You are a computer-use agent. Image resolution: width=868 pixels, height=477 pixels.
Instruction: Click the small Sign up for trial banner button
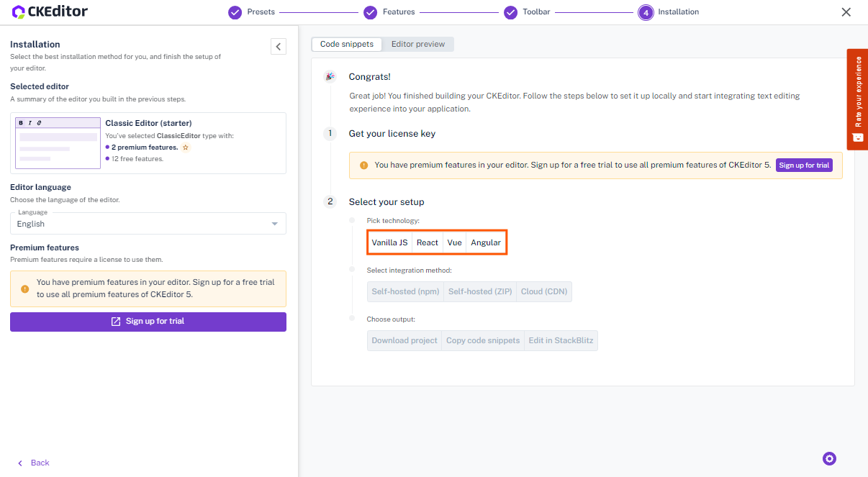[804, 165]
